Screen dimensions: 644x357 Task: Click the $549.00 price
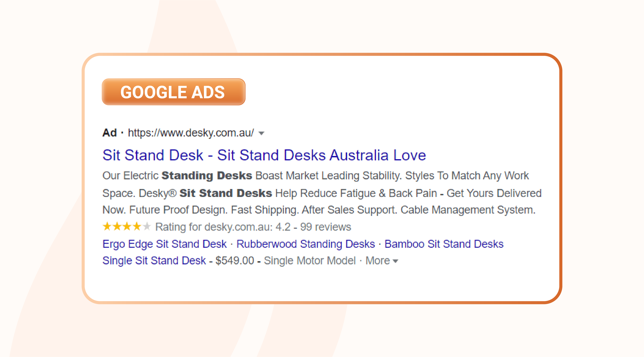(x=235, y=261)
